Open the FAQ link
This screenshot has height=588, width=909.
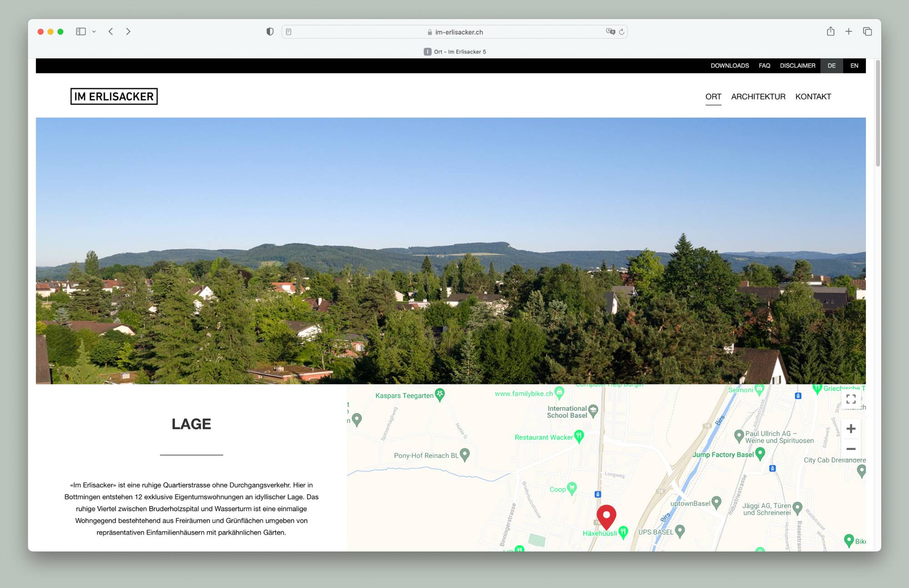pyautogui.click(x=764, y=66)
